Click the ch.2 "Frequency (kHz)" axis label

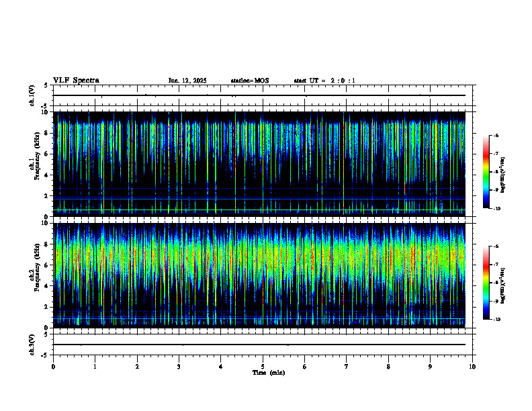[x=37, y=267]
